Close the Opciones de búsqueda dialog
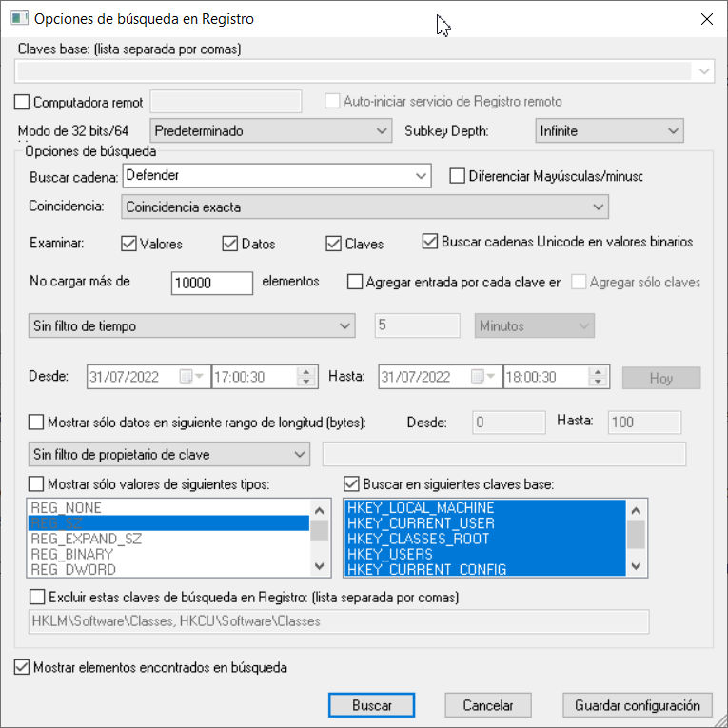 [705, 19]
